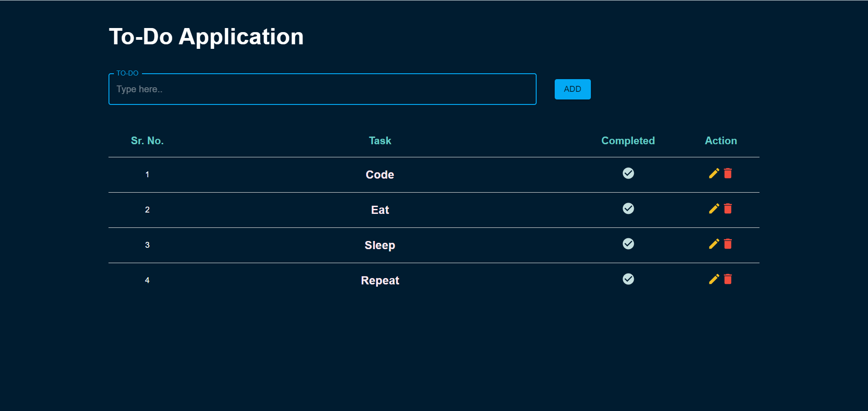
Task: Click the Action column header
Action: click(721, 141)
